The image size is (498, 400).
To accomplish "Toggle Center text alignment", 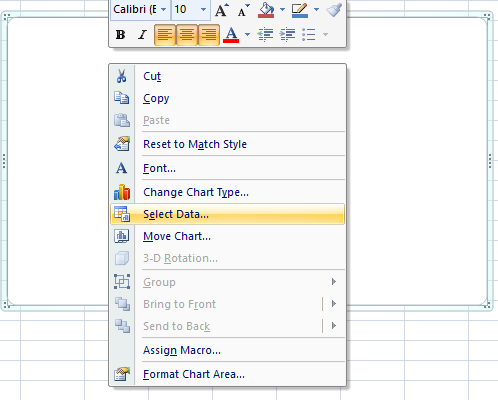I will pos(187,34).
